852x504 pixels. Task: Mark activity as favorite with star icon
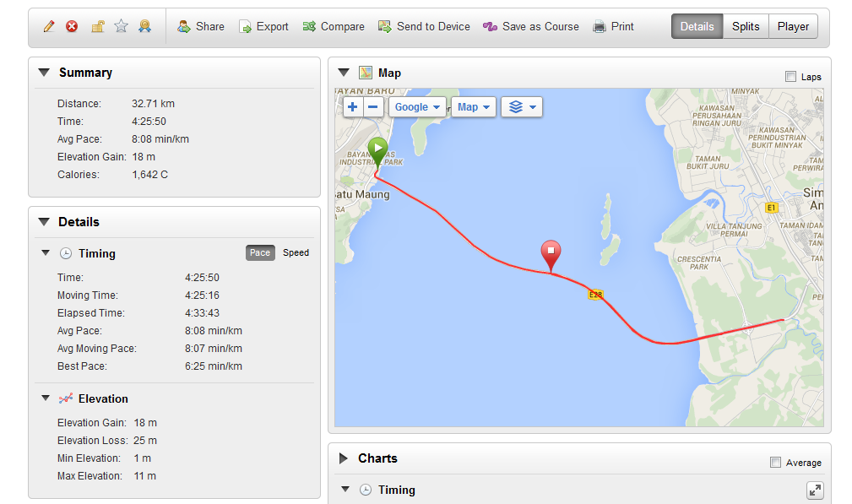(x=121, y=27)
